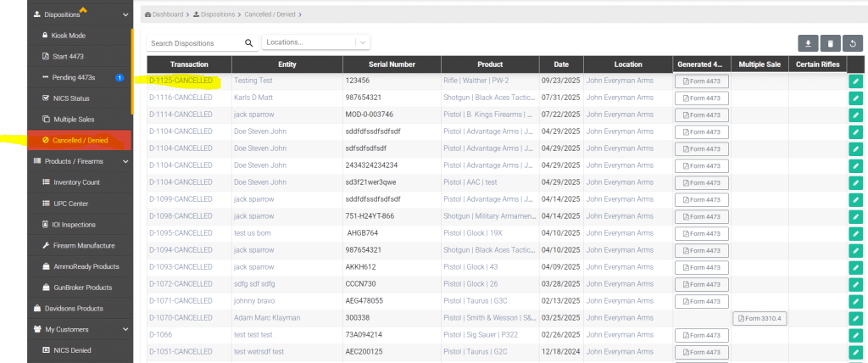Edit the D-1070-CANCELLED row with green pencil
The height and width of the screenshot is (363, 868).
pyautogui.click(x=856, y=318)
